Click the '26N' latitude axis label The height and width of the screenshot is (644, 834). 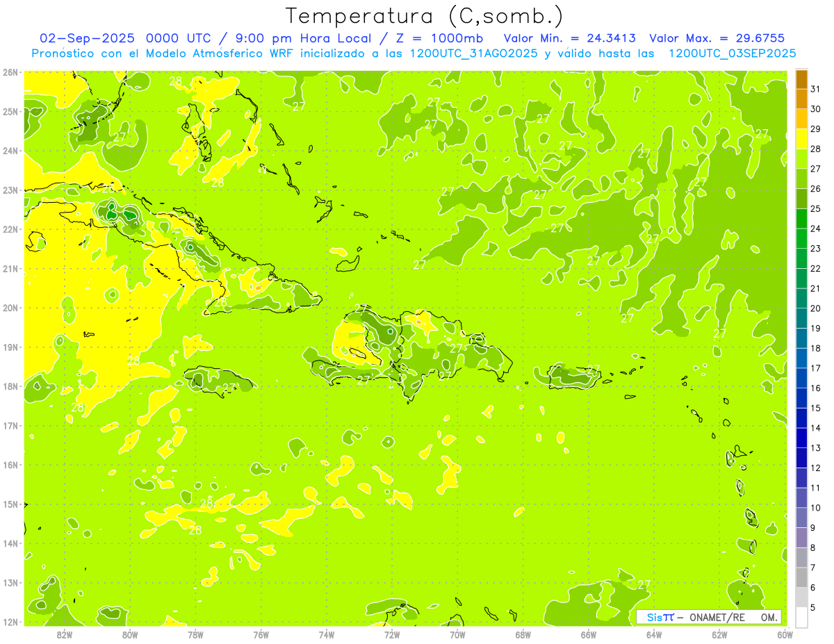(x=10, y=72)
